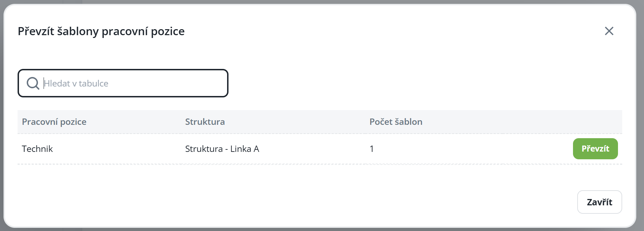Click the dimmed backdrop left of the dialog
Viewport: 644px width, 231px height.
pyautogui.click(x=1, y=116)
